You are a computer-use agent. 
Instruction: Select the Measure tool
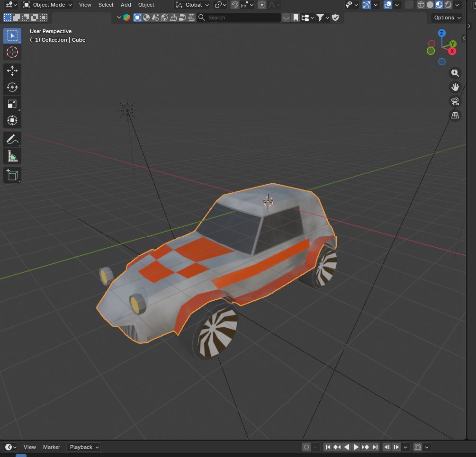pos(12,156)
